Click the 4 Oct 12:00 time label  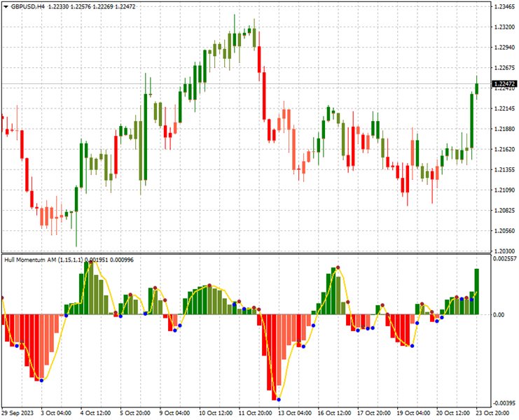coord(95,413)
